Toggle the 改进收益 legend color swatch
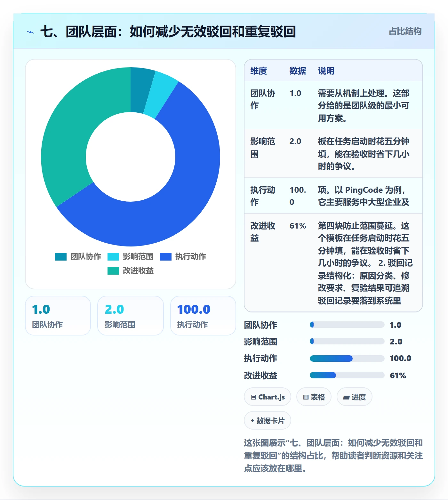The height and width of the screenshot is (500, 448). click(113, 271)
